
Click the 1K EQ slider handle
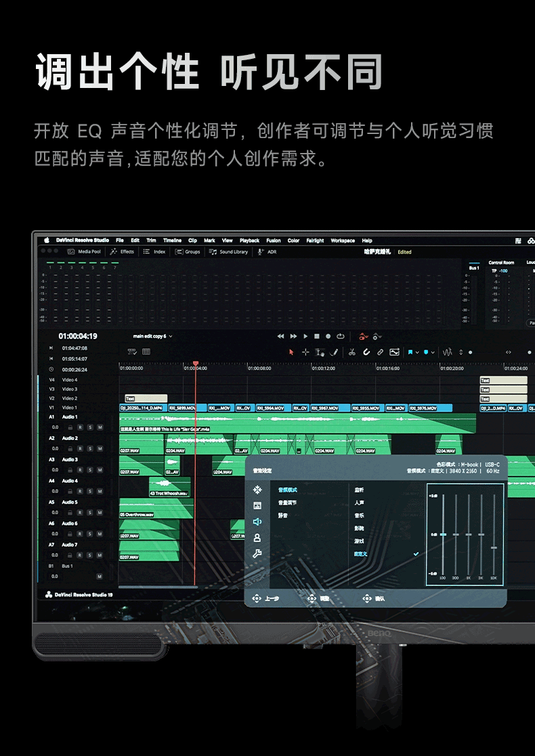469,534
